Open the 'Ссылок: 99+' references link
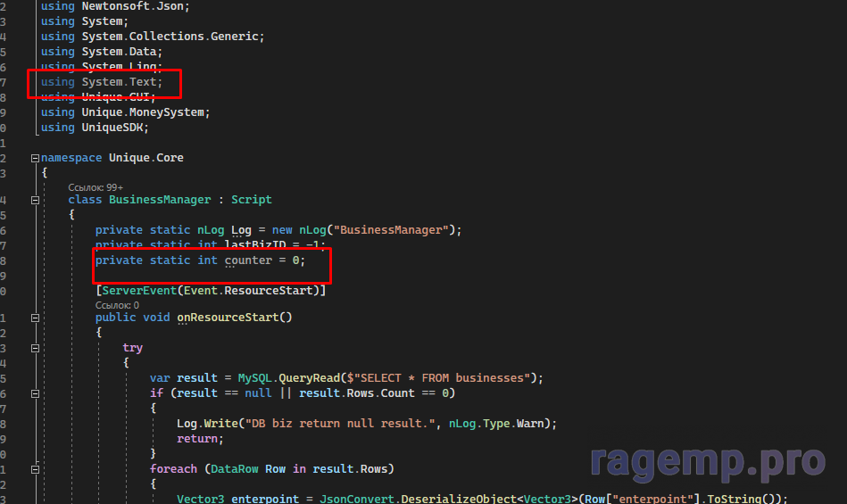This screenshot has width=847, height=504. (95, 187)
